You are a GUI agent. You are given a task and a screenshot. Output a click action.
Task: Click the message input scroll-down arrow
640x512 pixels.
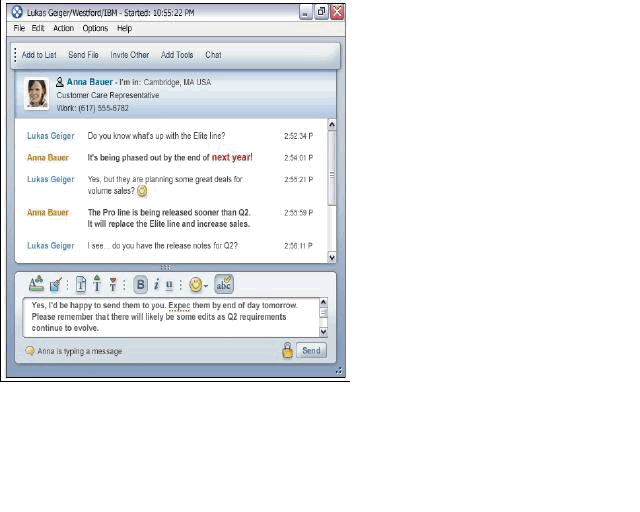323,332
